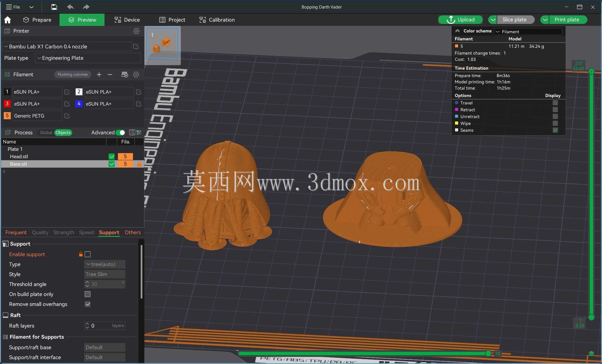
Task: Edit filament 1 eSUN PLA+ preset
Action: pos(67,92)
